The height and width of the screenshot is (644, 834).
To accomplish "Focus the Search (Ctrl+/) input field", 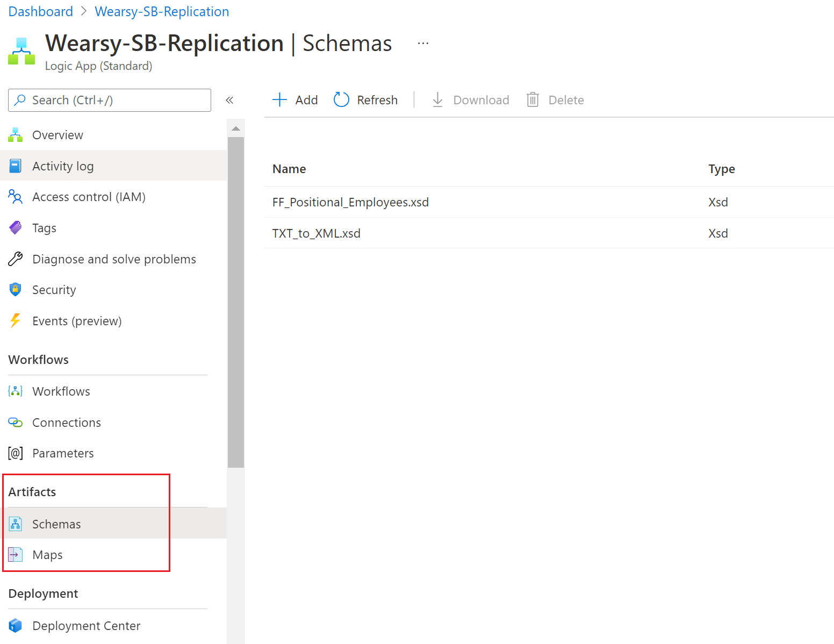I will (x=110, y=100).
